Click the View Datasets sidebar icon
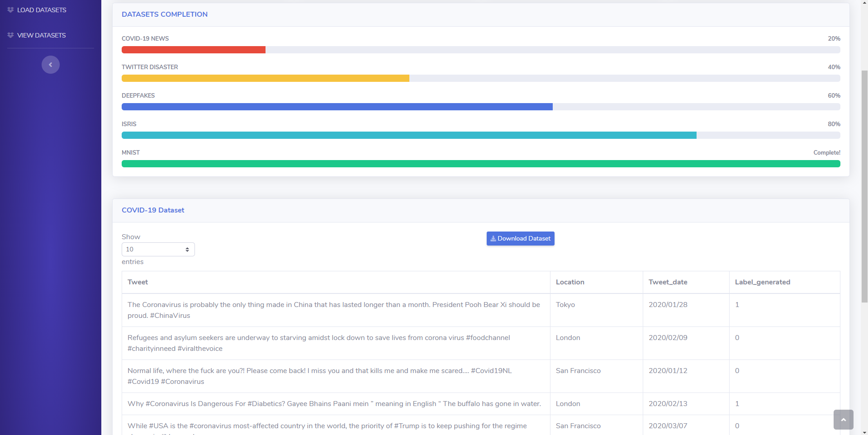The height and width of the screenshot is (435, 868). (x=10, y=35)
